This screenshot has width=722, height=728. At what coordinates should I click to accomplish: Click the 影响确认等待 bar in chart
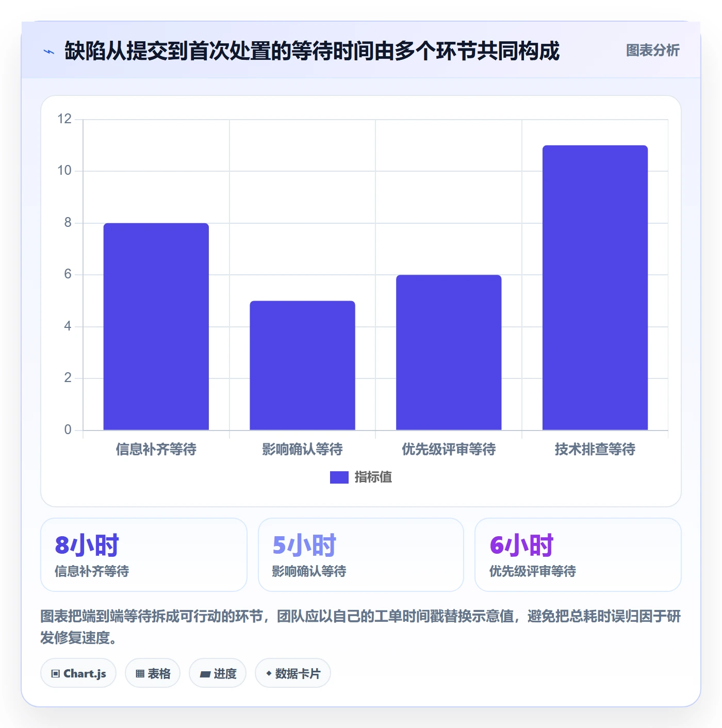pyautogui.click(x=302, y=366)
